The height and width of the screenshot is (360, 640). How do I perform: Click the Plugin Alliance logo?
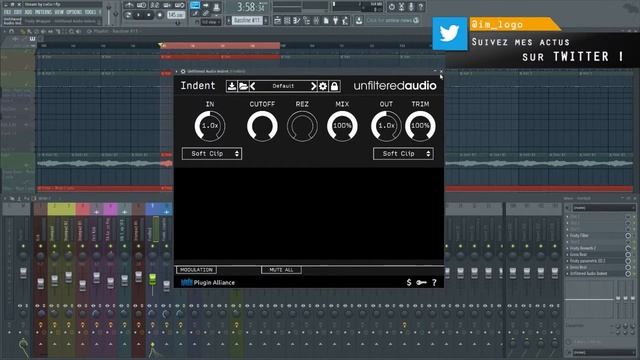point(208,282)
